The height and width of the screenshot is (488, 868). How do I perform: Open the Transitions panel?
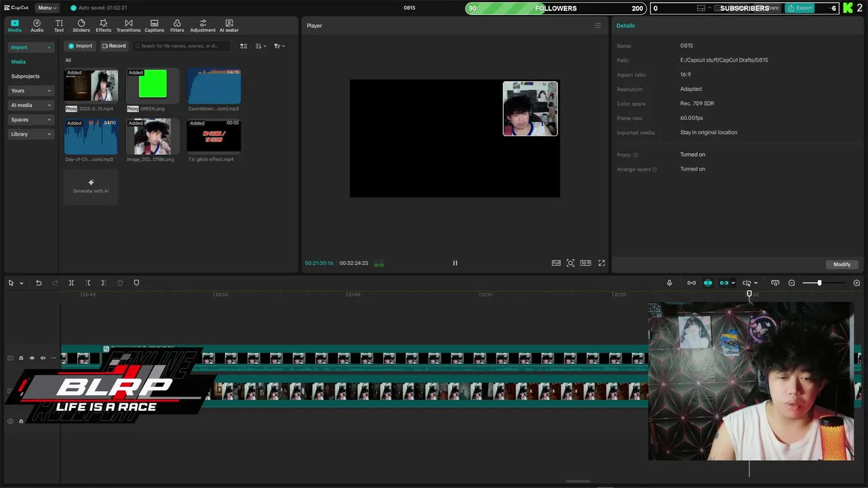[x=128, y=26]
